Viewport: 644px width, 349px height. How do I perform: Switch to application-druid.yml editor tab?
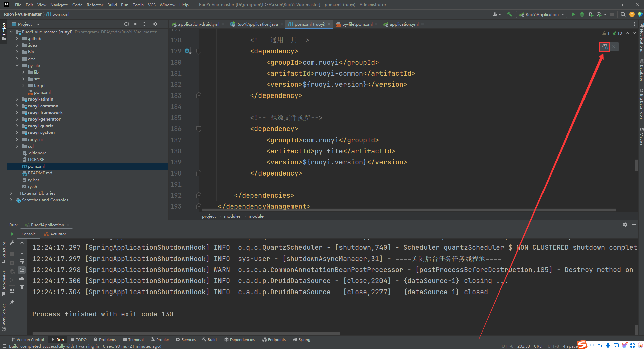(x=198, y=24)
